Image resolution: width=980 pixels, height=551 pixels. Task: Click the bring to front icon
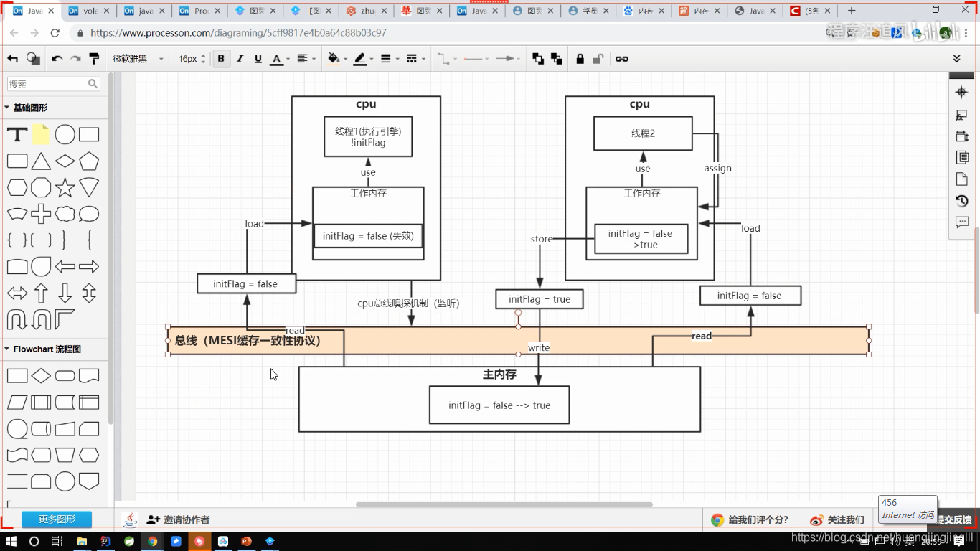coord(538,59)
